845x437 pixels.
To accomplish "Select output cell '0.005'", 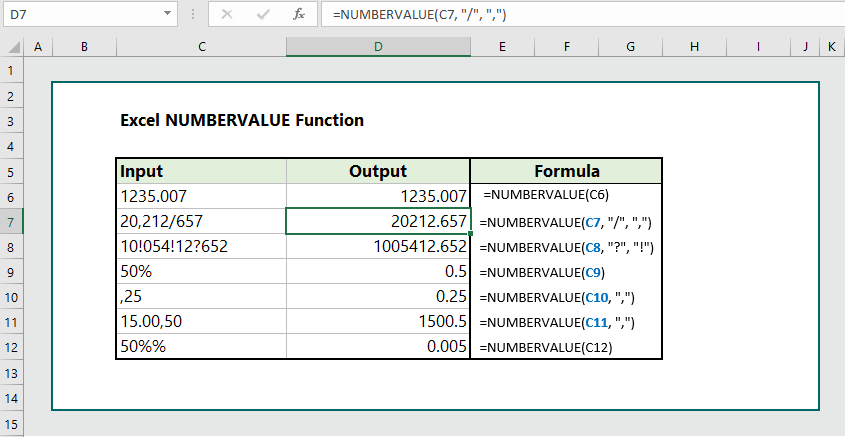I will 378,347.
